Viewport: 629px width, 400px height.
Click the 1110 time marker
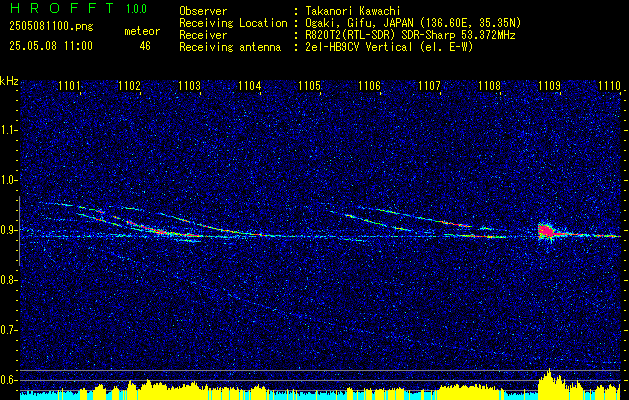pos(609,86)
